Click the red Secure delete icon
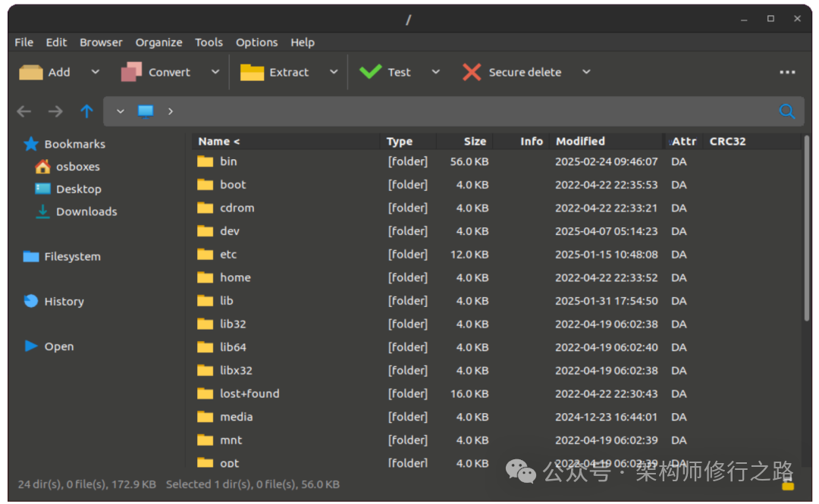 [472, 72]
